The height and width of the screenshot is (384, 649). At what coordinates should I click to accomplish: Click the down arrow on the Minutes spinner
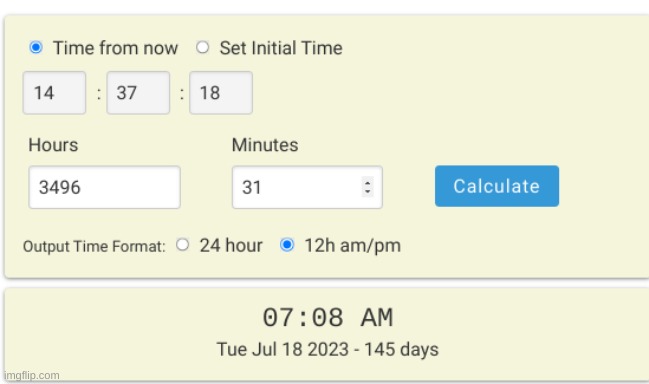coord(368,192)
